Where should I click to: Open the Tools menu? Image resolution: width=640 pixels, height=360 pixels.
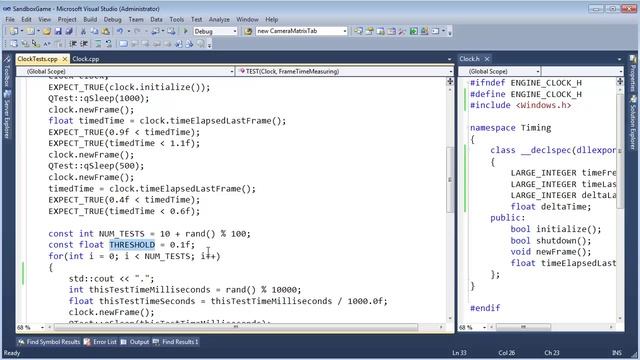coord(176,19)
